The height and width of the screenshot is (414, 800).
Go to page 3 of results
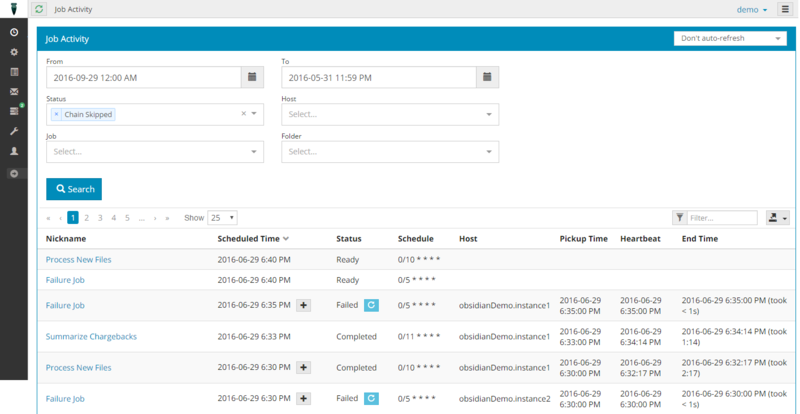click(100, 218)
